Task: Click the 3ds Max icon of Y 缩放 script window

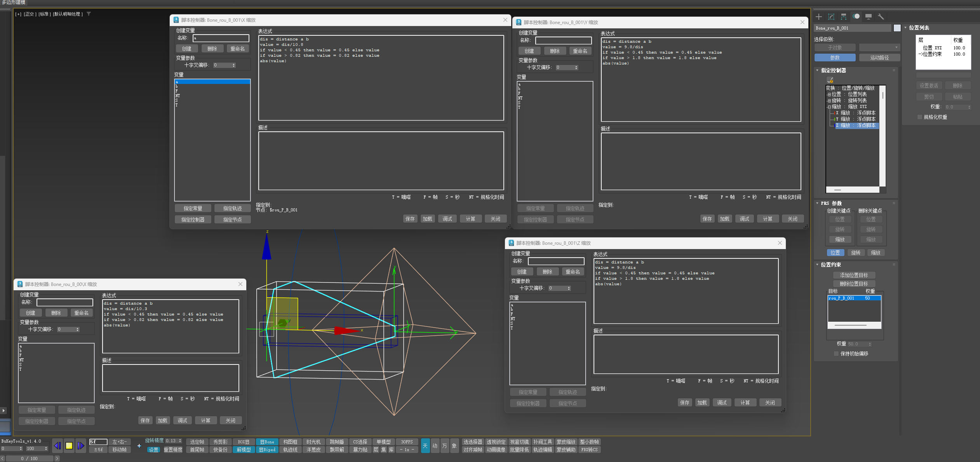Action: (519, 23)
